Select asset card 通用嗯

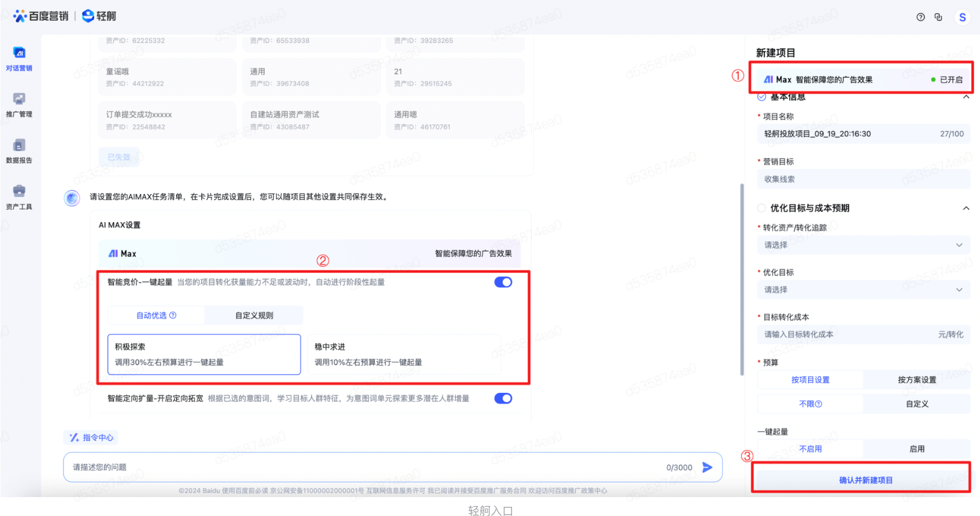tap(455, 120)
